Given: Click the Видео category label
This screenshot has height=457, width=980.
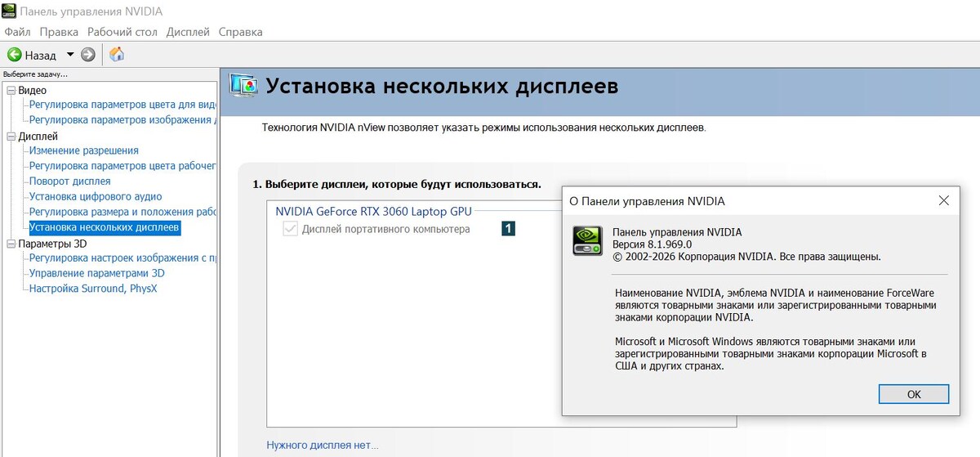Looking at the screenshot, I should [x=33, y=91].
